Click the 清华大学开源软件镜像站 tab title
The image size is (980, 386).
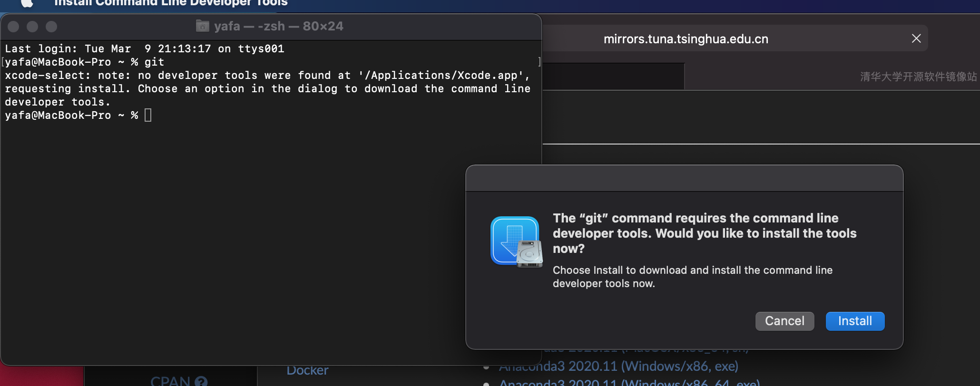coord(918,77)
